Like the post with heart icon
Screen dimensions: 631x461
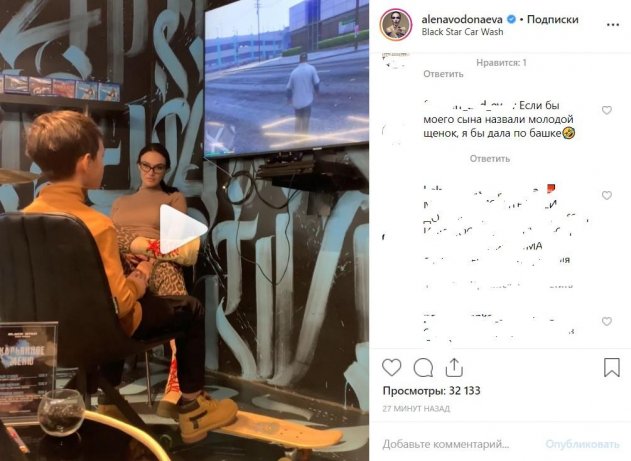[x=392, y=367]
